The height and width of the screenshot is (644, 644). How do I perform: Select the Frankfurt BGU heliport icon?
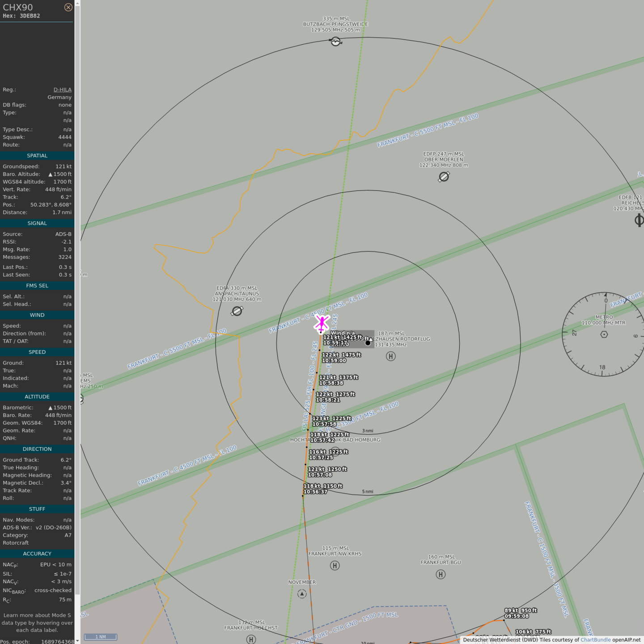pos(441,574)
